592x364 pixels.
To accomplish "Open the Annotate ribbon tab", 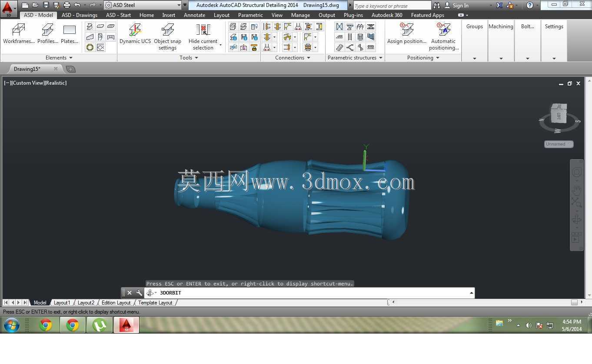I will tap(194, 15).
